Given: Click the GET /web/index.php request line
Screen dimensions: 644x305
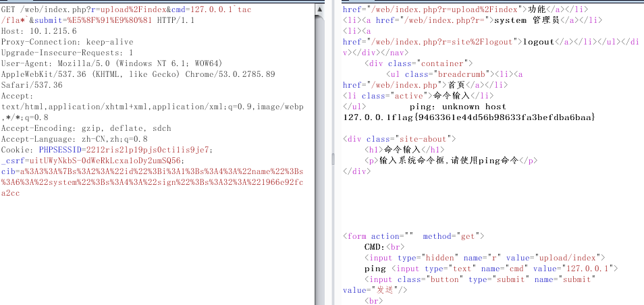Looking at the screenshot, I should coord(126,9).
